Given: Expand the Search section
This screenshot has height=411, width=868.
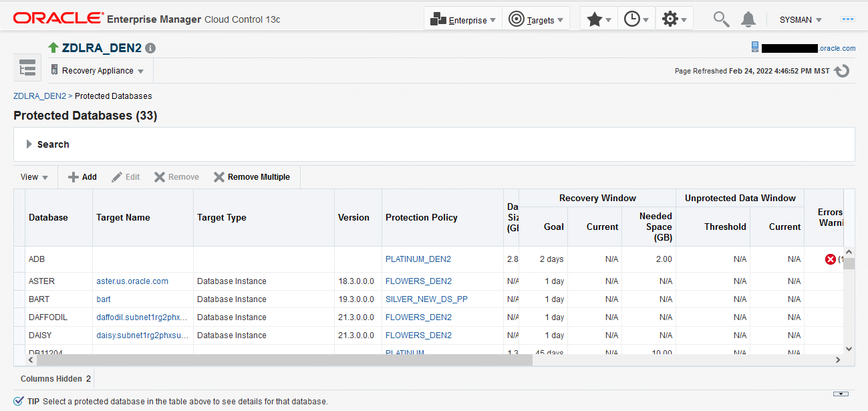Looking at the screenshot, I should pos(29,144).
